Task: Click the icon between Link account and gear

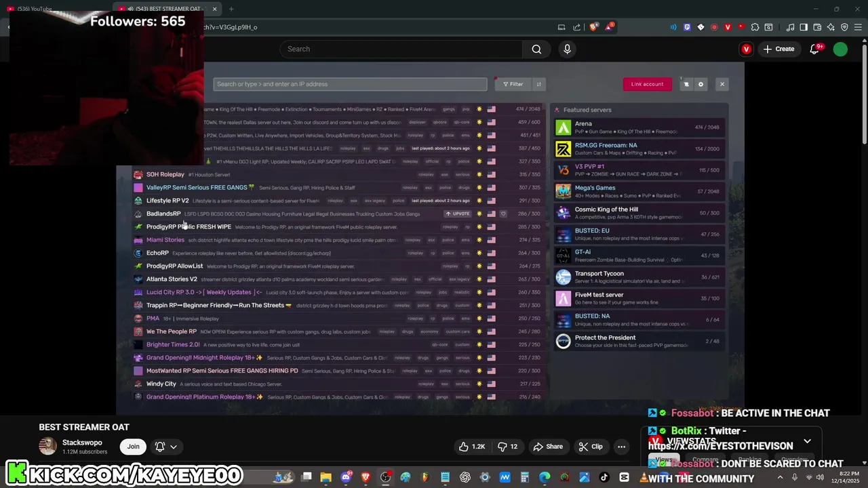Action: click(686, 84)
